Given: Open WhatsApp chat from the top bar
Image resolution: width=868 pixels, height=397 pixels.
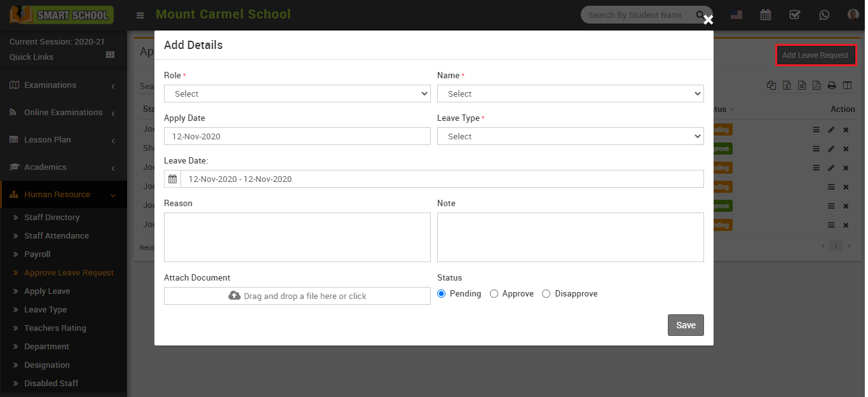Looking at the screenshot, I should click(x=824, y=14).
